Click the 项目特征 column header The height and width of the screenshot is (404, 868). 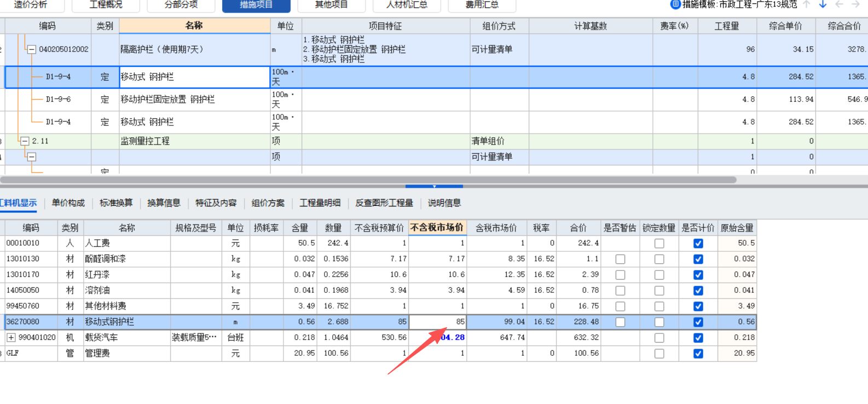pos(385,26)
